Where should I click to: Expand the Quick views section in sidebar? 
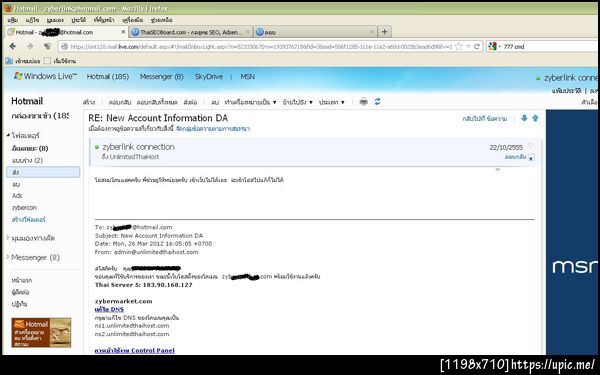click(8, 238)
